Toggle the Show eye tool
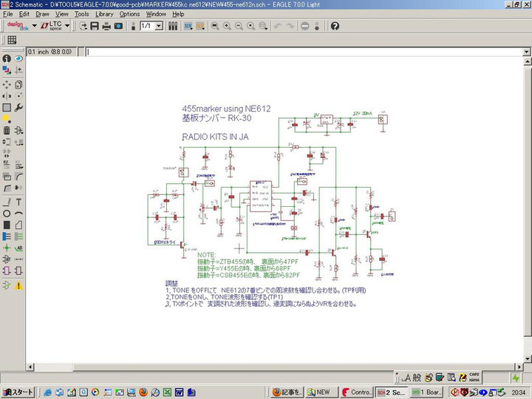This screenshot has width=532, height=399. tap(18, 58)
